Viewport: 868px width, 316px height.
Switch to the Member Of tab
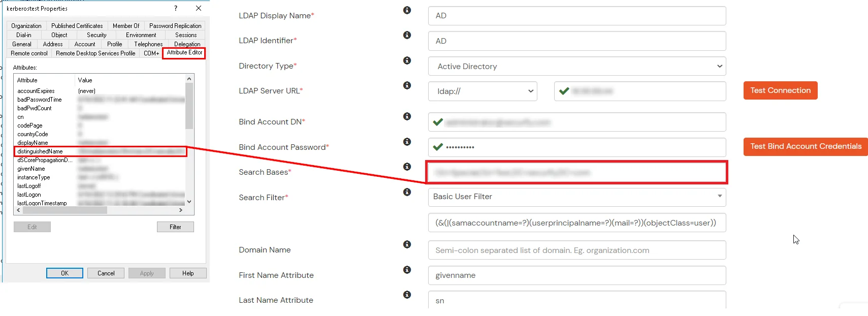pyautogui.click(x=126, y=26)
